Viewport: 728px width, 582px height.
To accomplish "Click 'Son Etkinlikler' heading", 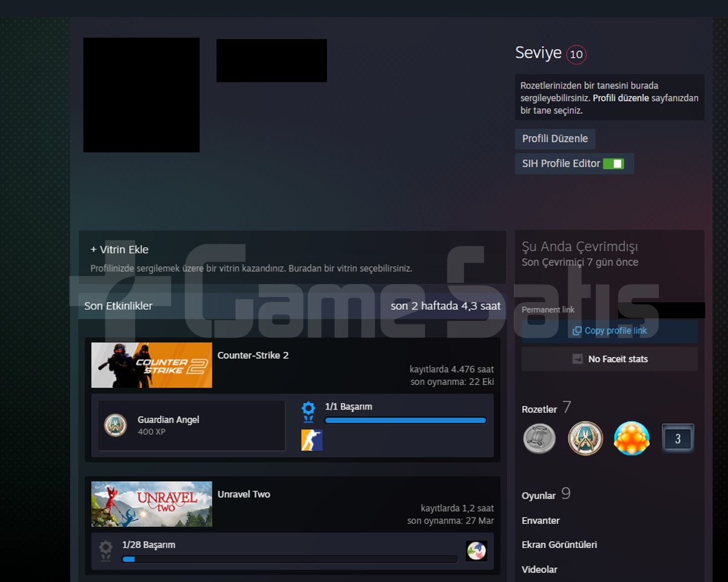I will tap(118, 306).
